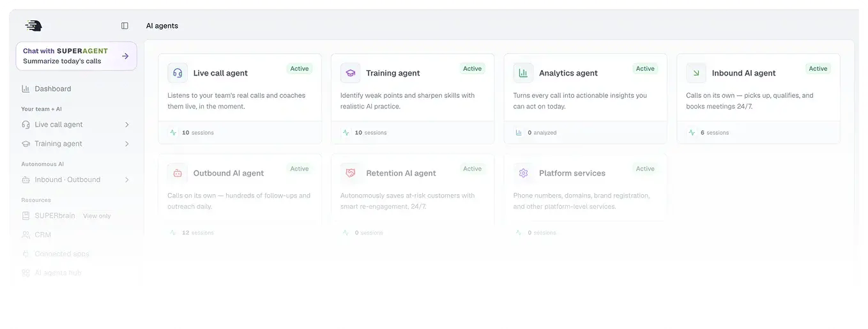This screenshot has height=329, width=868.
Task: Click the arrow in the Chat with SUPERAGENT box
Action: pyautogui.click(x=125, y=56)
